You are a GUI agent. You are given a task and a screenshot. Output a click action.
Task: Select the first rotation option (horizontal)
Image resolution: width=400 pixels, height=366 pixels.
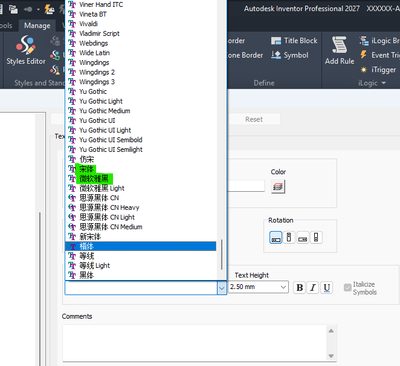(276, 238)
